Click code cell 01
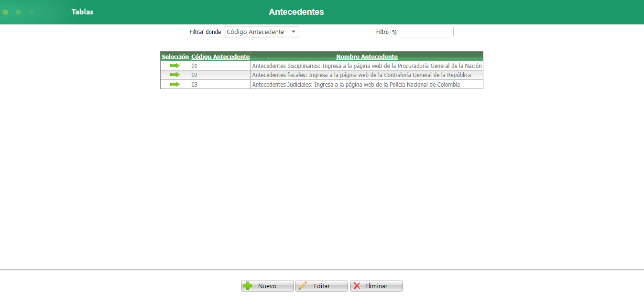 coord(220,66)
